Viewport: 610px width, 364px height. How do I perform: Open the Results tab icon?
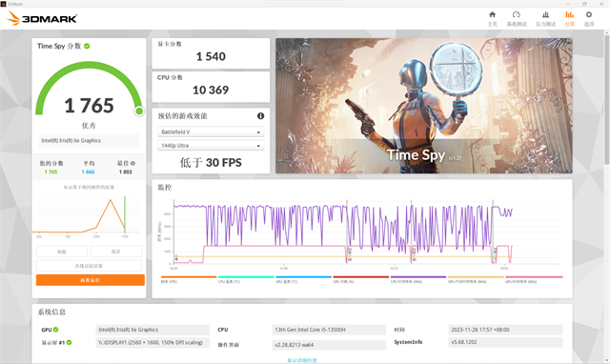click(x=570, y=15)
